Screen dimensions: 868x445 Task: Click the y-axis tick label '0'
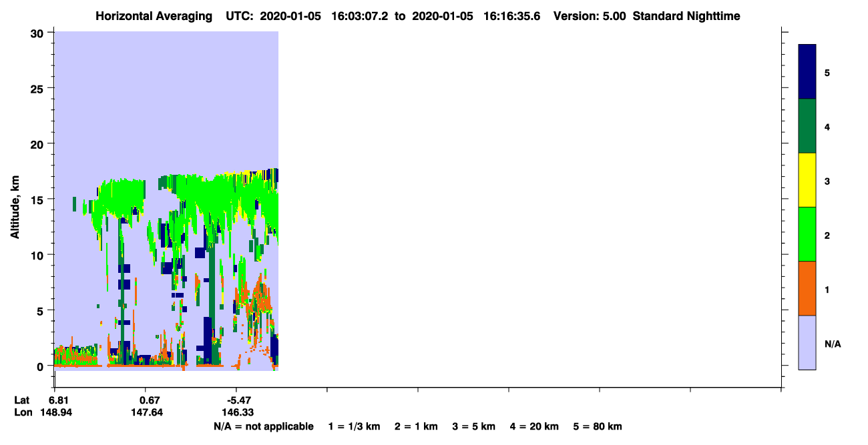click(x=41, y=366)
